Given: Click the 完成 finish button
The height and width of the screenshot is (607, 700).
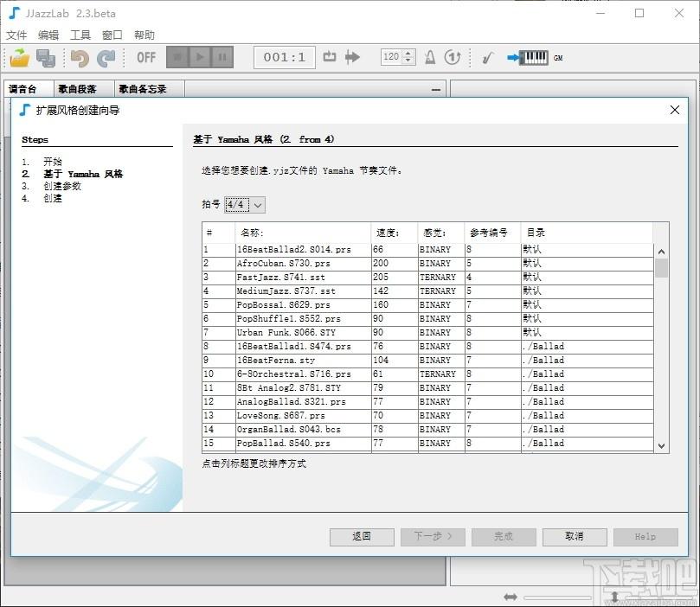Looking at the screenshot, I should click(x=504, y=537).
